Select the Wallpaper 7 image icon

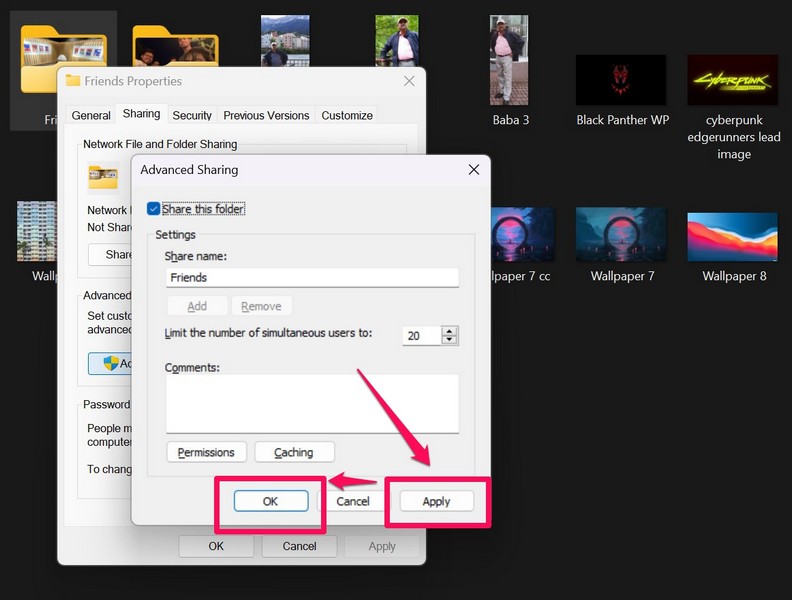point(620,236)
